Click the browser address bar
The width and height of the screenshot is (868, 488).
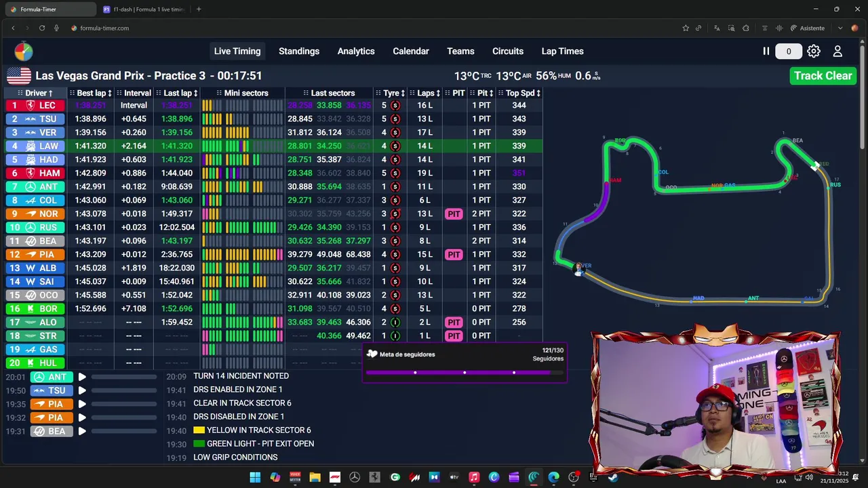(373, 28)
